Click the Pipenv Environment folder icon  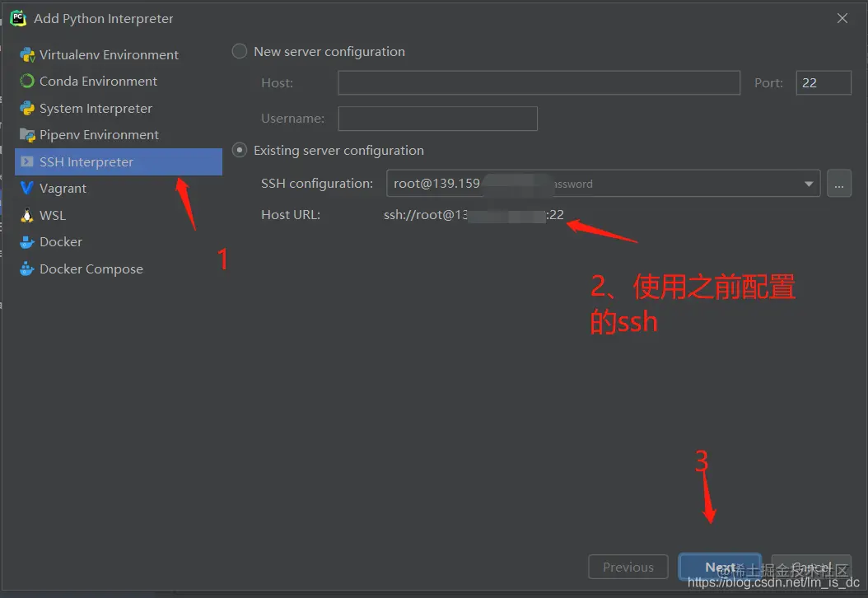coord(27,135)
